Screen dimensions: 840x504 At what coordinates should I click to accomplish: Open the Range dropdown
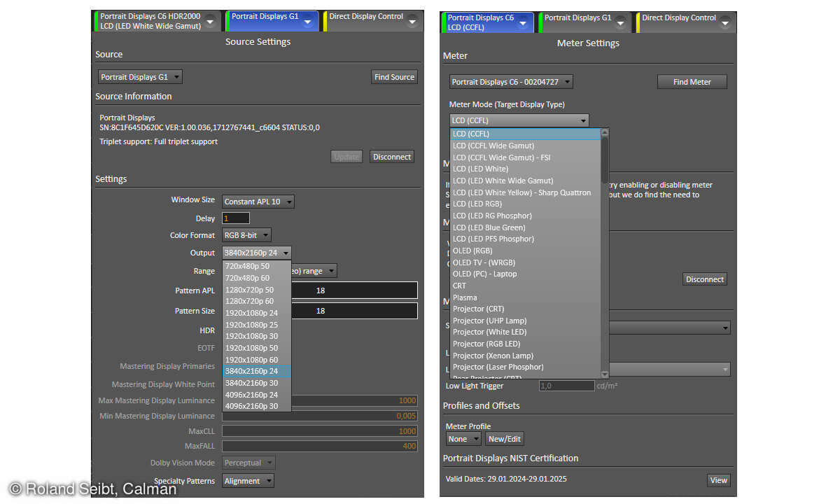click(x=331, y=271)
